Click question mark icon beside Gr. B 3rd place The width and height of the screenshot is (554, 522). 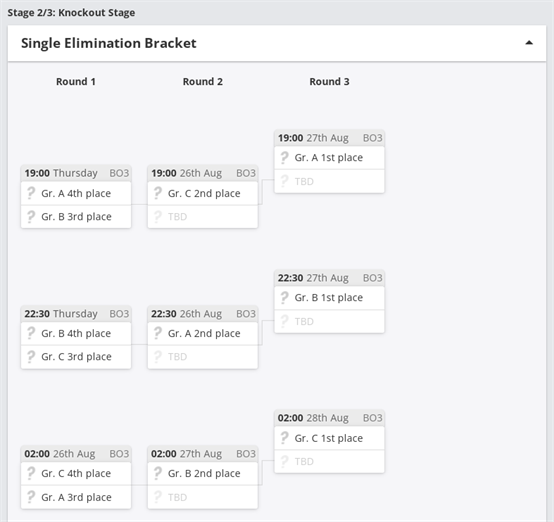point(31,217)
